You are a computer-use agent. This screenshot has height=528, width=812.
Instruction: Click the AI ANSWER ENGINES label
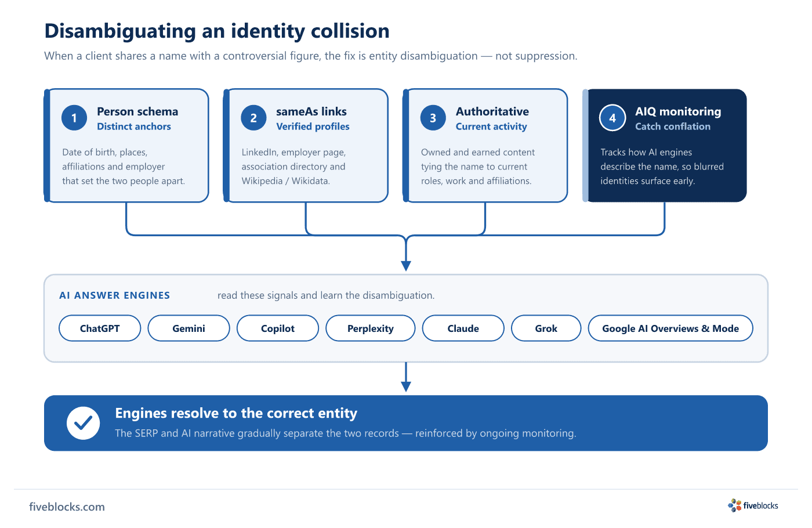[115, 295]
